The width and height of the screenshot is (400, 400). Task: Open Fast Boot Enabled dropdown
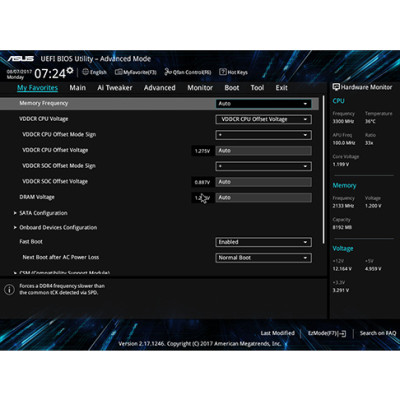click(264, 242)
